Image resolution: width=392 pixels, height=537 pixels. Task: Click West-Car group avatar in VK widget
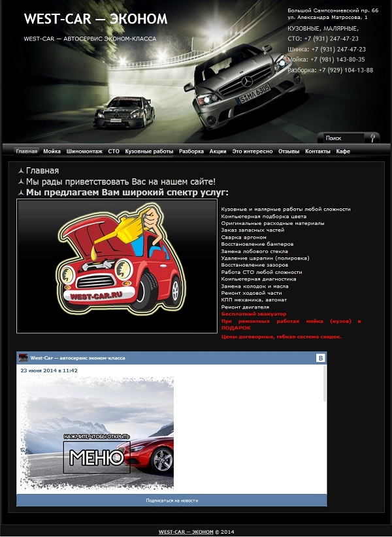[x=24, y=358]
